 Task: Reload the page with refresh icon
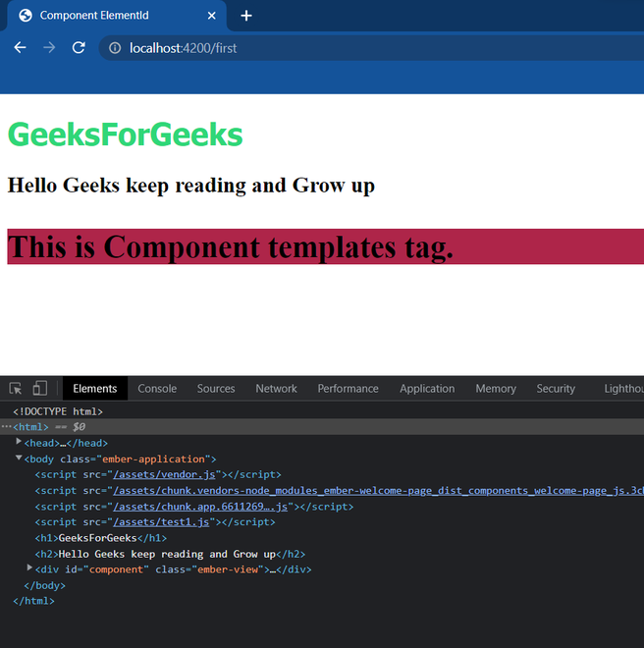click(79, 48)
